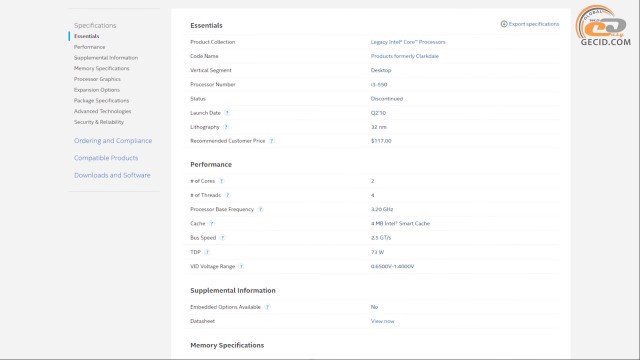This screenshot has width=640, height=360.
Task: Click help icon for Processor Base Frequency
Action: (260, 209)
